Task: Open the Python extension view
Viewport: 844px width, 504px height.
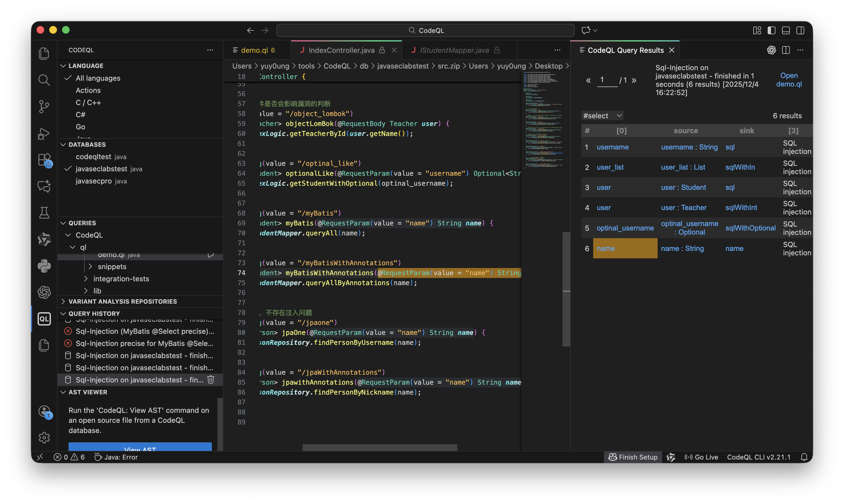Action: click(x=44, y=266)
